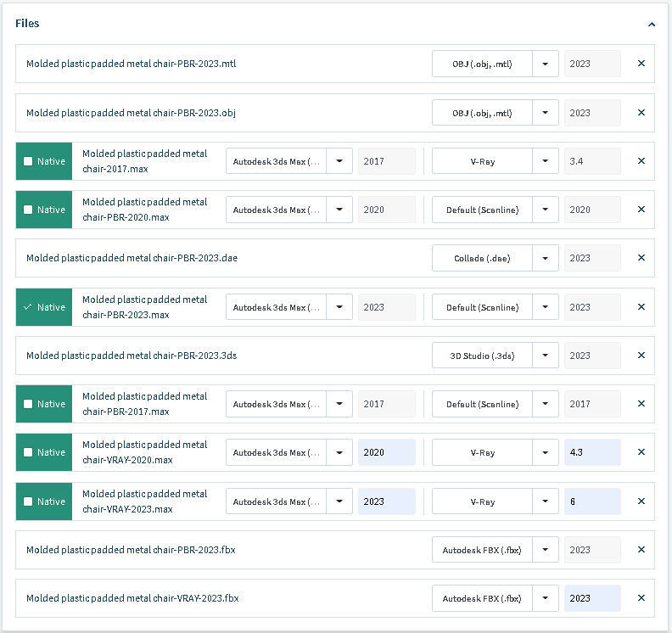Click version field 2023 for VRAY-2023.fbx
The height and width of the screenshot is (633, 672).
(591, 598)
